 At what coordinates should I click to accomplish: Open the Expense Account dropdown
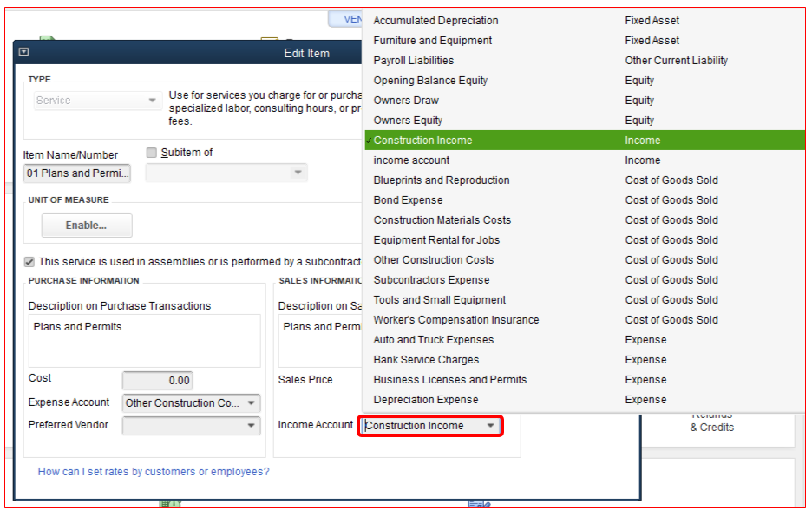click(253, 403)
